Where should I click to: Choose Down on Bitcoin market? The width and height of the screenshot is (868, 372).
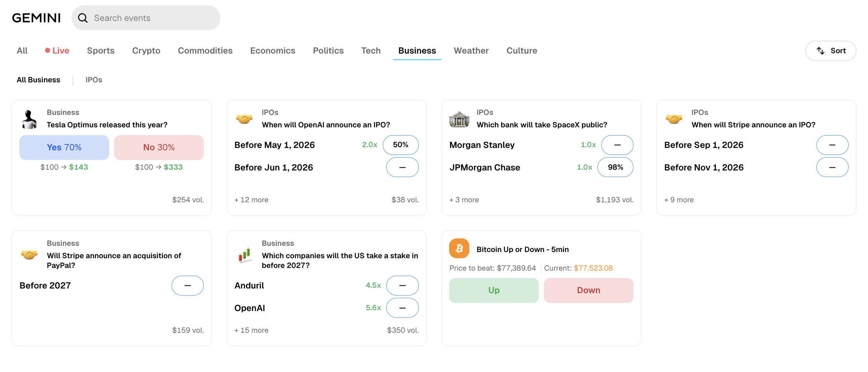[589, 290]
